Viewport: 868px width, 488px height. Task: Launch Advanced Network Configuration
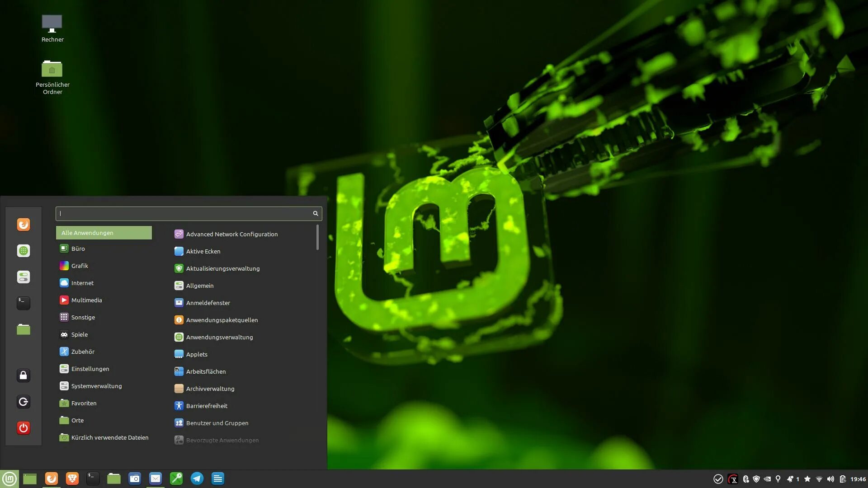click(x=231, y=234)
